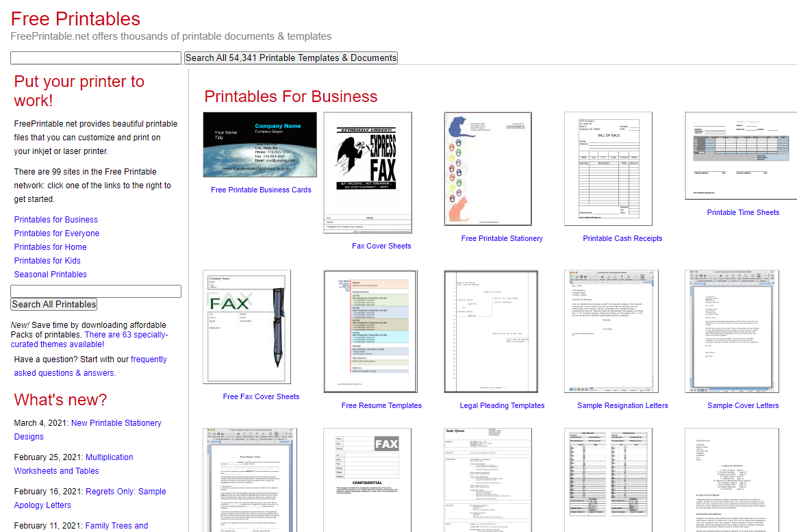The height and width of the screenshot is (532, 797).
Task: Open the Sample Resignation Letters link
Action: point(622,405)
